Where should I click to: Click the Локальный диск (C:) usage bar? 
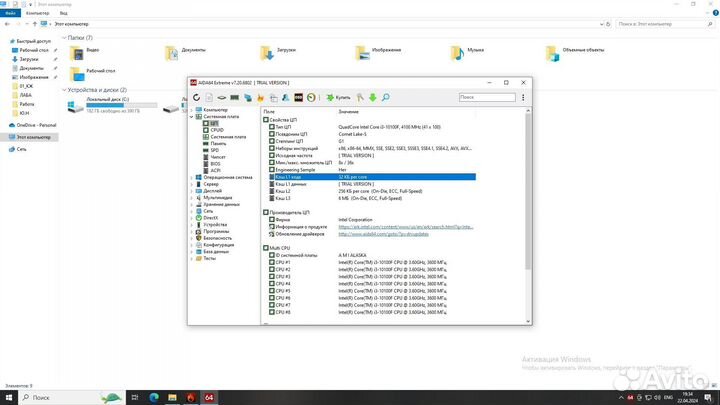[x=122, y=105]
